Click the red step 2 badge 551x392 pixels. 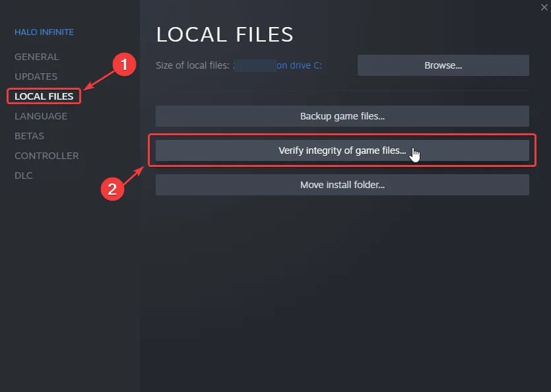tap(112, 189)
